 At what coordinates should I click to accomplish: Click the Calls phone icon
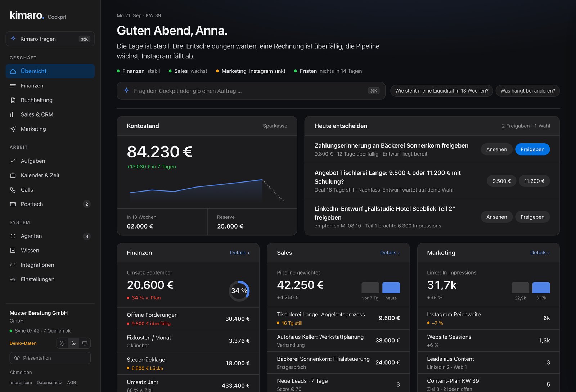pyautogui.click(x=13, y=190)
